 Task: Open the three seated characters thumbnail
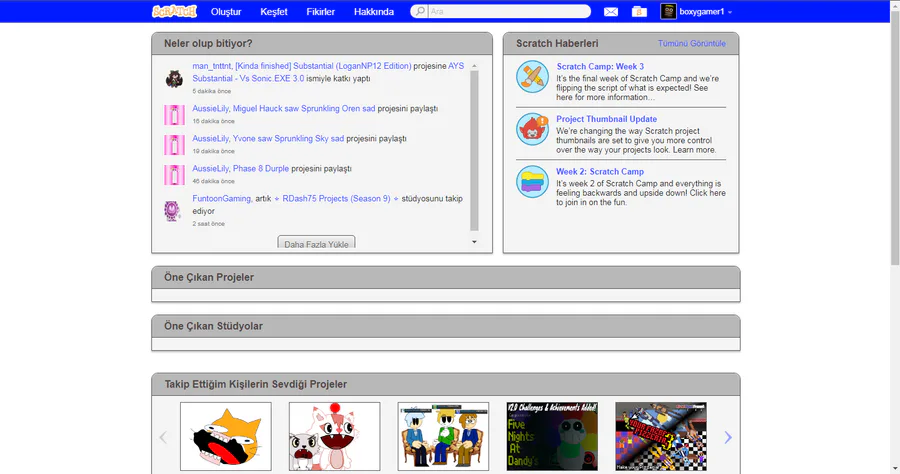pyautogui.click(x=443, y=436)
